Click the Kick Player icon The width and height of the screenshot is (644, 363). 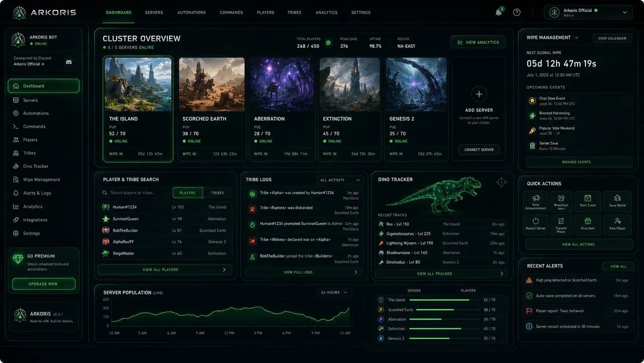(x=617, y=221)
